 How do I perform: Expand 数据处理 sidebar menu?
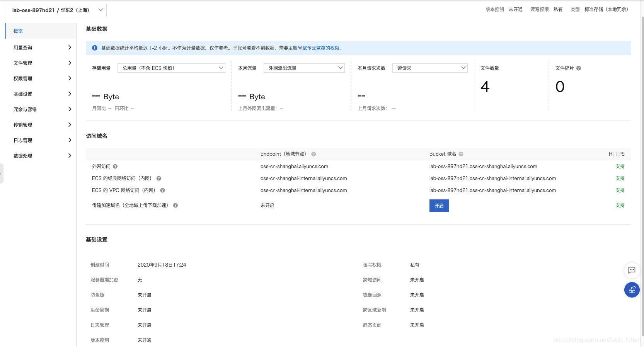point(41,156)
